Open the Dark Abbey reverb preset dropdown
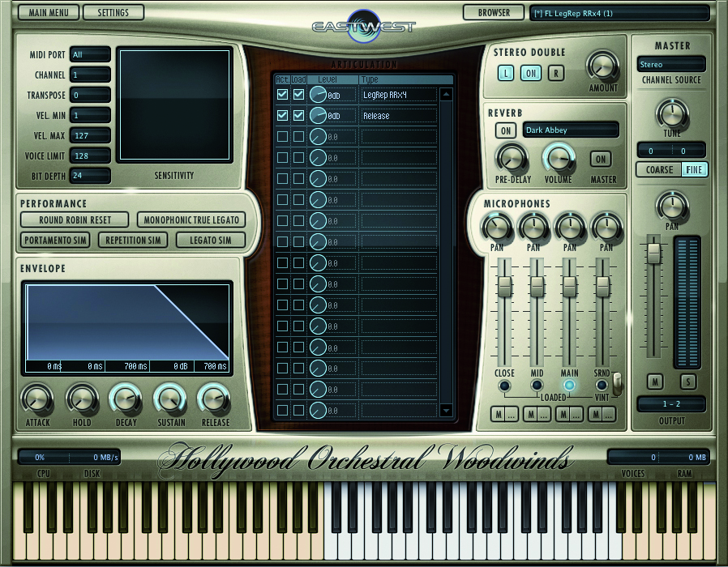Screen dimensions: 728x567 (x=571, y=130)
